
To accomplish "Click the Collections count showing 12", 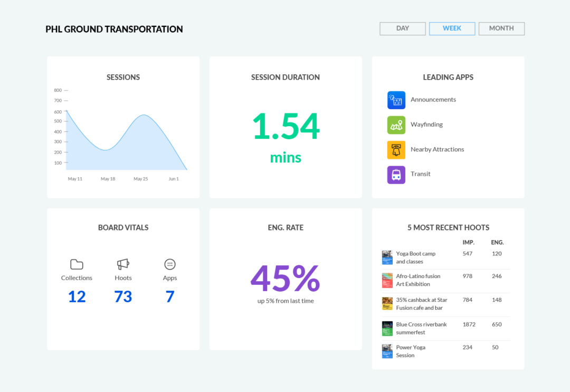I will click(77, 296).
